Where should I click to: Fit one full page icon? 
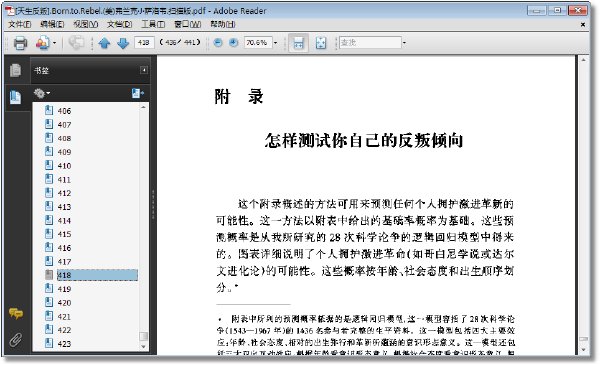tap(321, 43)
